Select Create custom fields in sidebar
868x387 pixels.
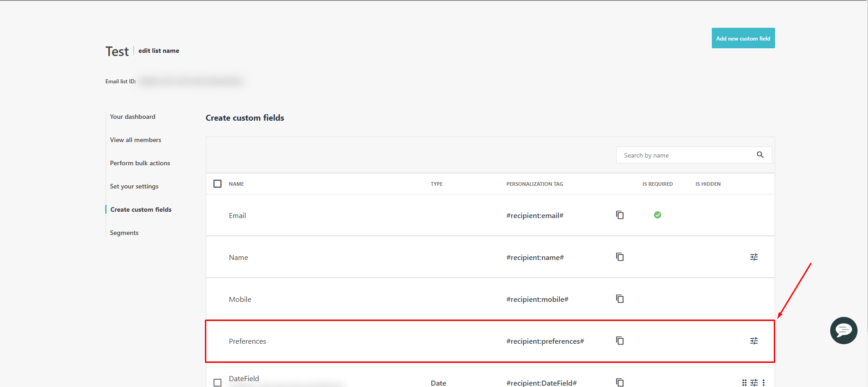click(141, 209)
